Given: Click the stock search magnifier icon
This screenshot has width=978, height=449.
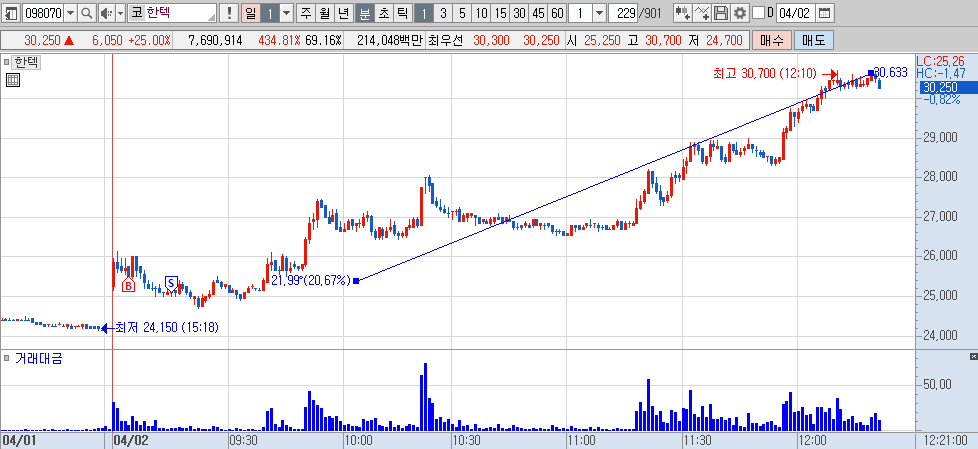Looking at the screenshot, I should 87,12.
